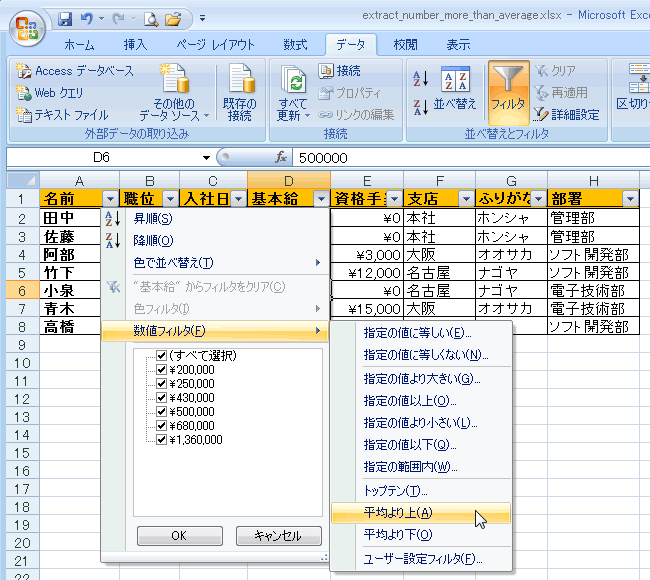The width and height of the screenshot is (650, 580).
Task: Expand 色で並べ替え submenu
Action: coord(215,262)
